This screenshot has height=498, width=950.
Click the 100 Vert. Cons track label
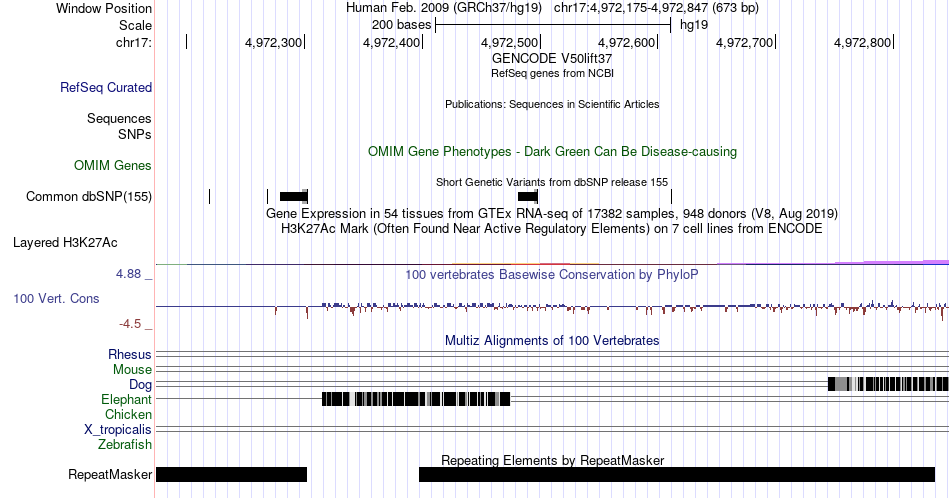[56, 298]
